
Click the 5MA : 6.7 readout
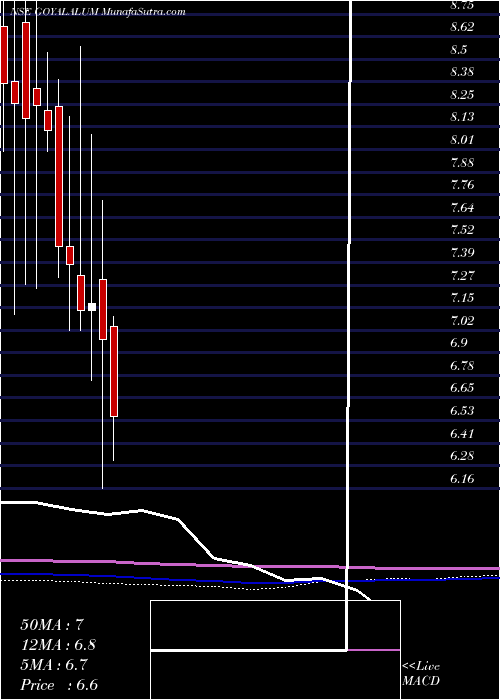[x=54, y=665]
